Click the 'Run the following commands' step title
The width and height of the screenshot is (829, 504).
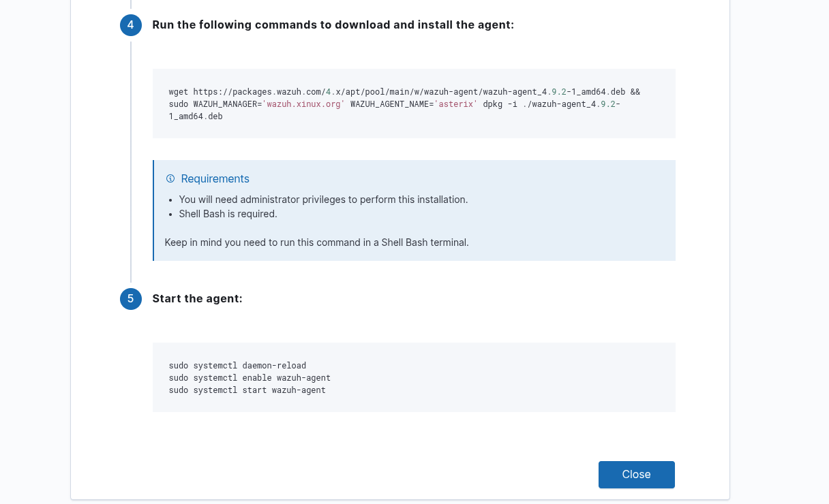click(x=333, y=25)
